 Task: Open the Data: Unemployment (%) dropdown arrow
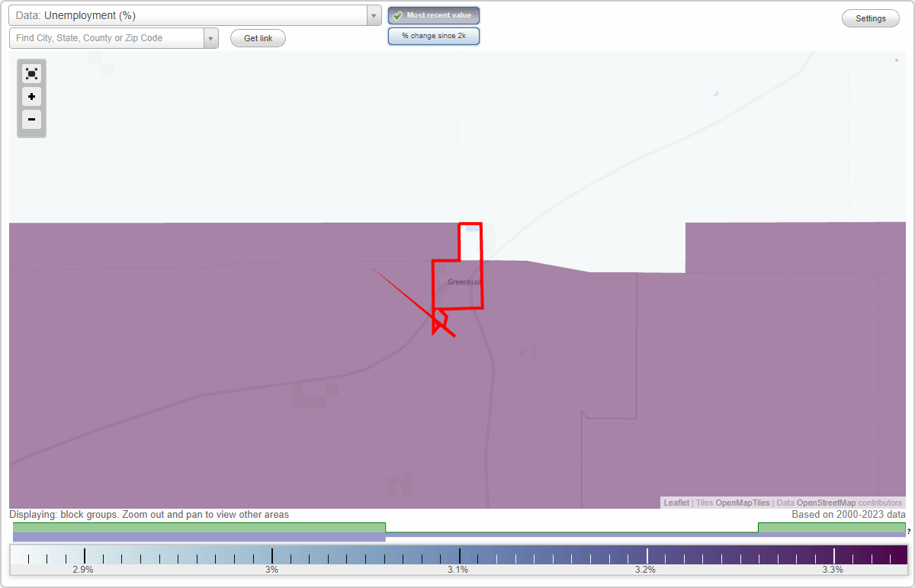click(374, 15)
